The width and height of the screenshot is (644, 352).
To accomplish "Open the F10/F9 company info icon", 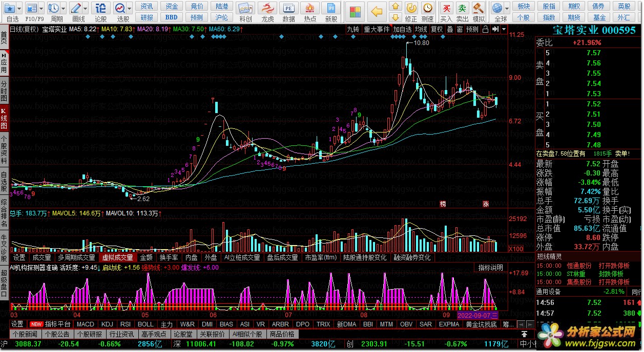I will (32, 8).
